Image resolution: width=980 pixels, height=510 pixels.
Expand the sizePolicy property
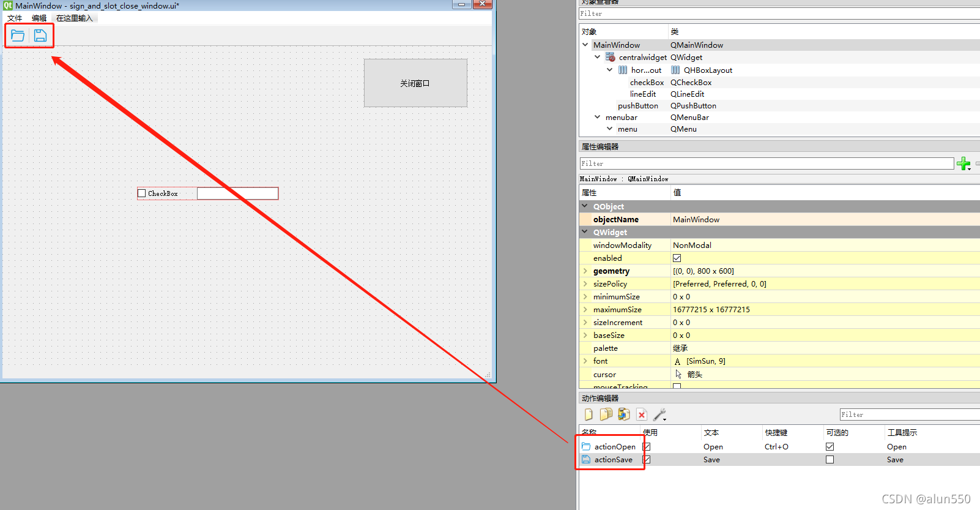click(x=585, y=283)
